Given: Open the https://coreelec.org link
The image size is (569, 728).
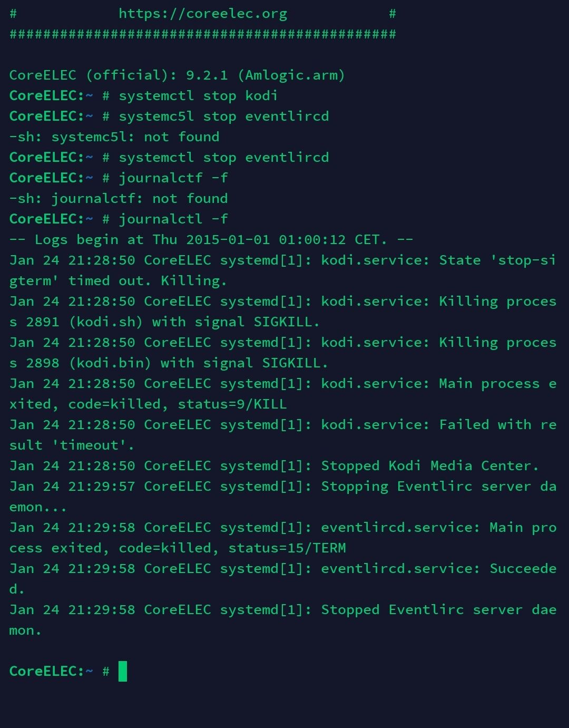Looking at the screenshot, I should (x=203, y=14).
